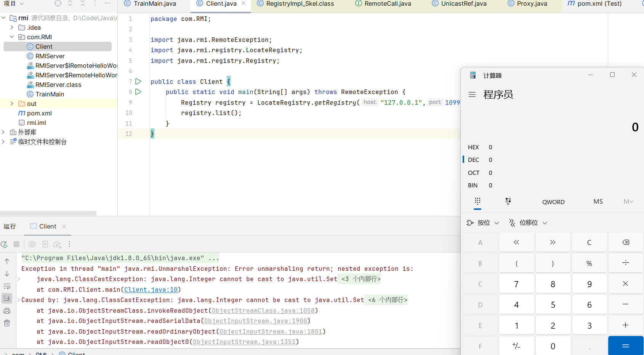Collapse the rmi root folder

click(3, 18)
